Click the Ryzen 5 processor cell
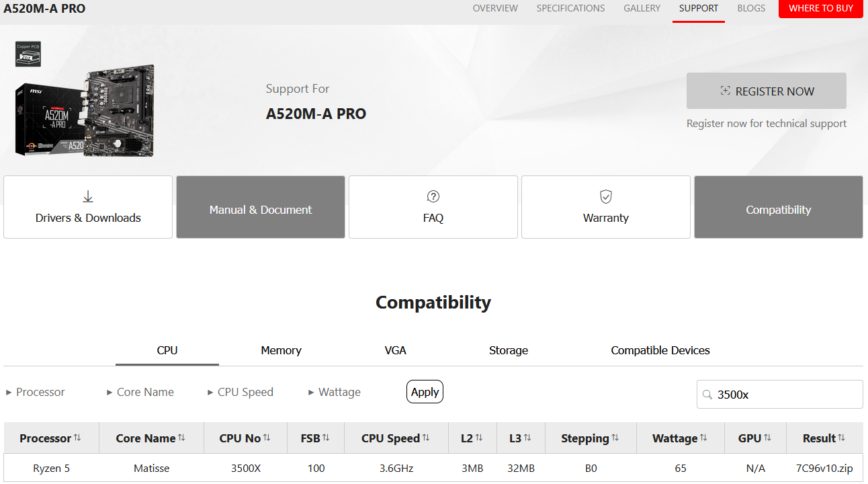Viewport: 868px width, 484px height. tap(51, 468)
